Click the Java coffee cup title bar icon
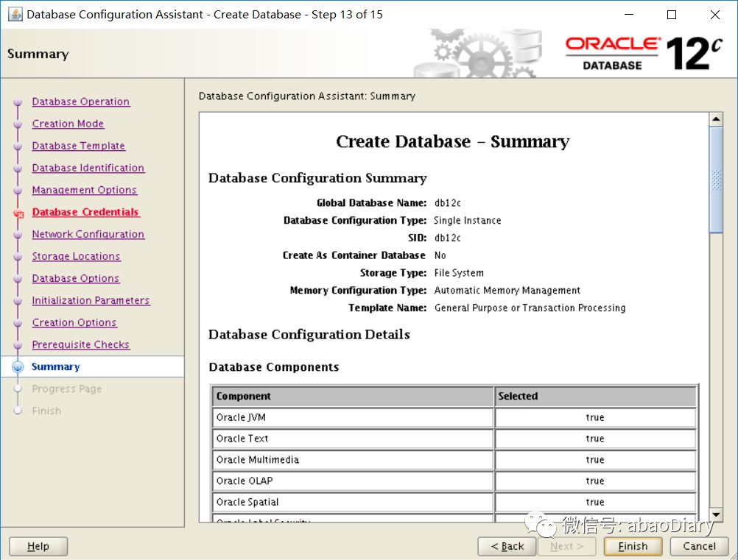The height and width of the screenshot is (560, 738). click(15, 14)
